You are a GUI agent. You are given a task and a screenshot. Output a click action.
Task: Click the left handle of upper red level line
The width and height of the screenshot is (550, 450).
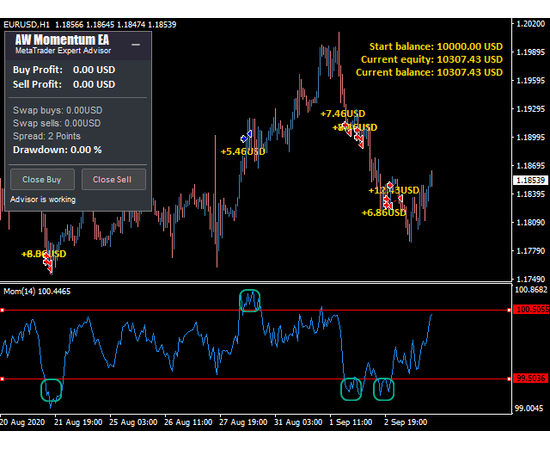(x=2, y=310)
